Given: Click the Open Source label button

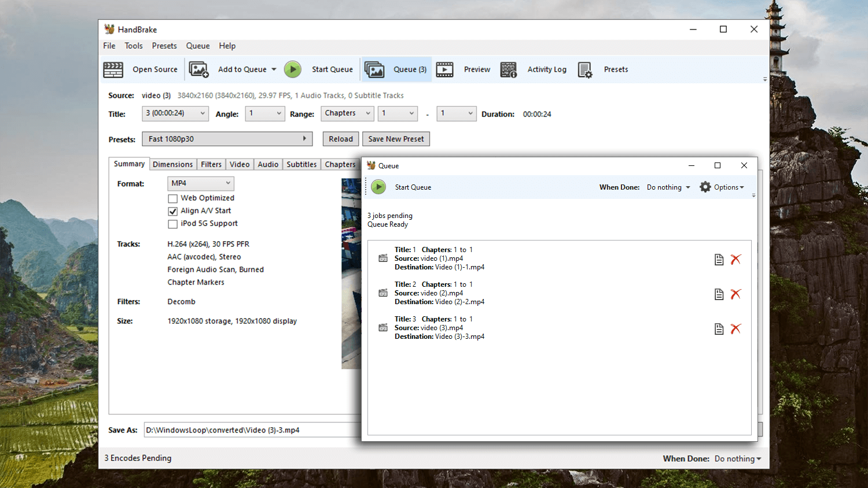Looking at the screenshot, I should [155, 69].
